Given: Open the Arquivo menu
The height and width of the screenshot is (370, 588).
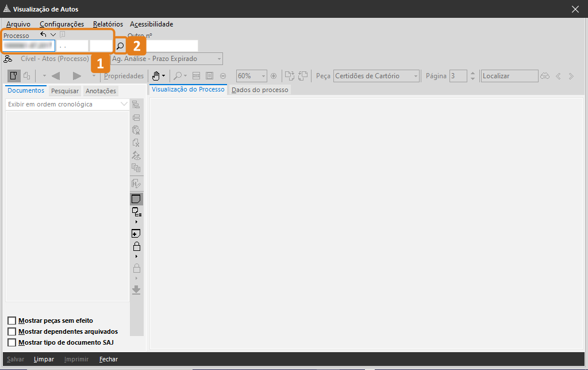Looking at the screenshot, I should click(x=18, y=24).
